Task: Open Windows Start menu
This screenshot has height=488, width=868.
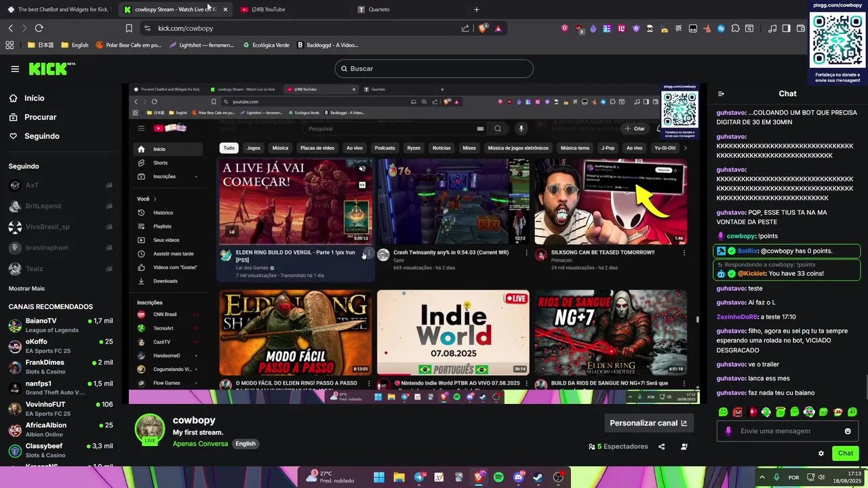Action: coord(379,477)
